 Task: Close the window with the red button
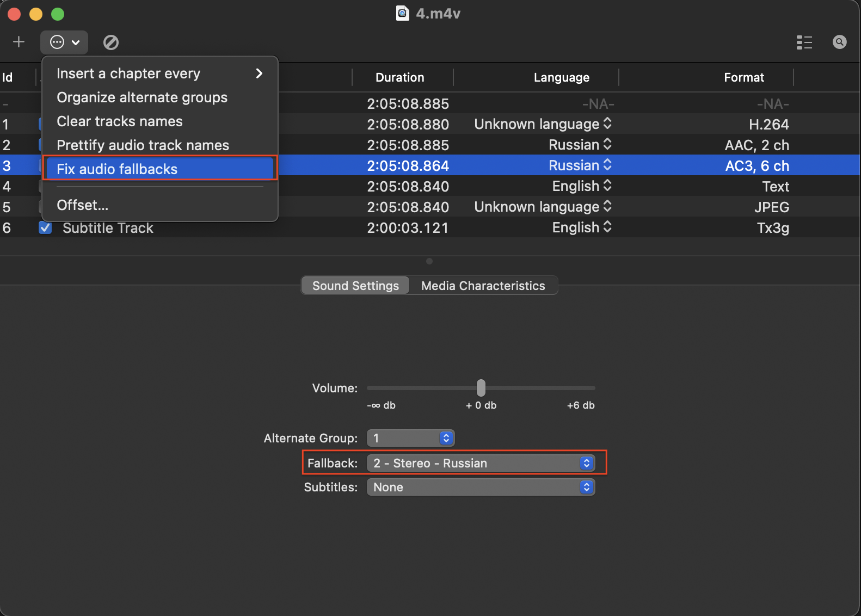pyautogui.click(x=14, y=14)
